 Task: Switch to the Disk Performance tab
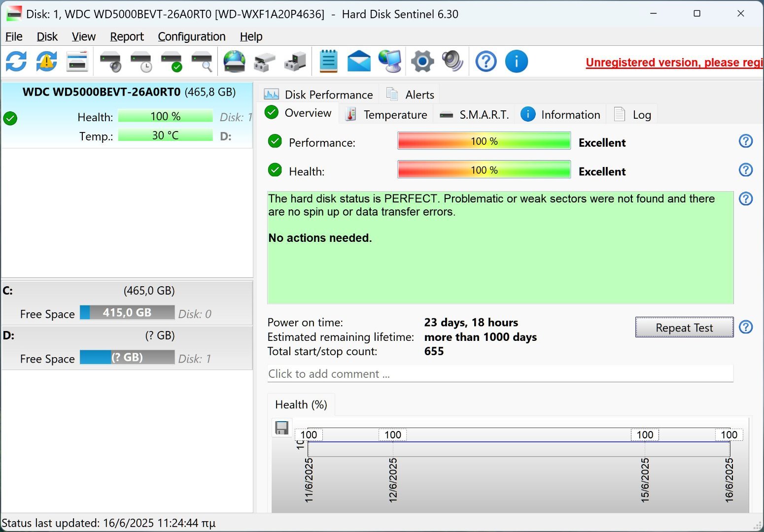click(x=319, y=94)
